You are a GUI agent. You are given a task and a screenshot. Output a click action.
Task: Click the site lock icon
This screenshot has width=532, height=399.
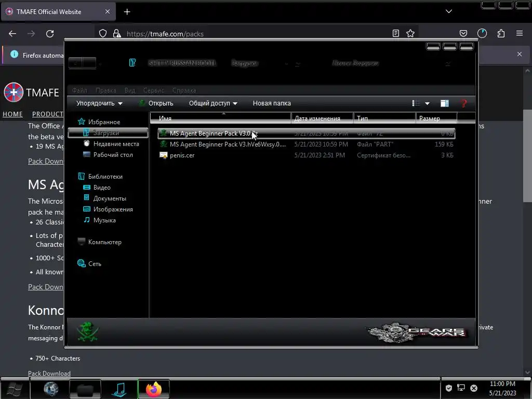pos(117,33)
